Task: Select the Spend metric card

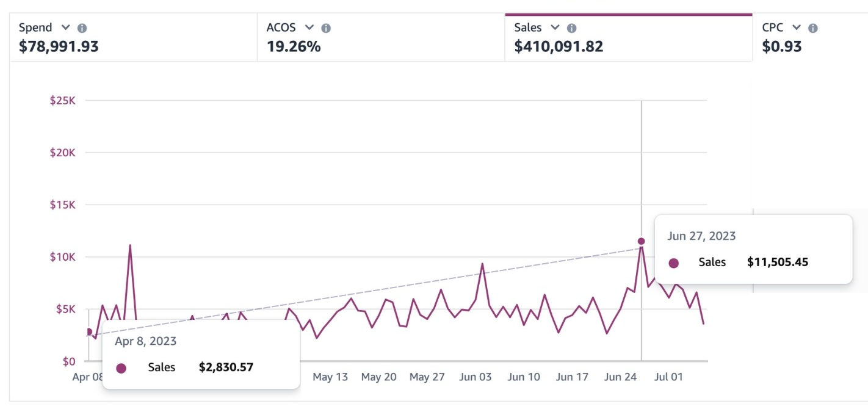Action: coord(133,38)
